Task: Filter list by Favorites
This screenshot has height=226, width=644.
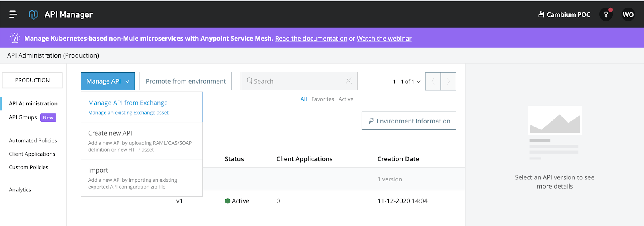Action: pyautogui.click(x=322, y=99)
